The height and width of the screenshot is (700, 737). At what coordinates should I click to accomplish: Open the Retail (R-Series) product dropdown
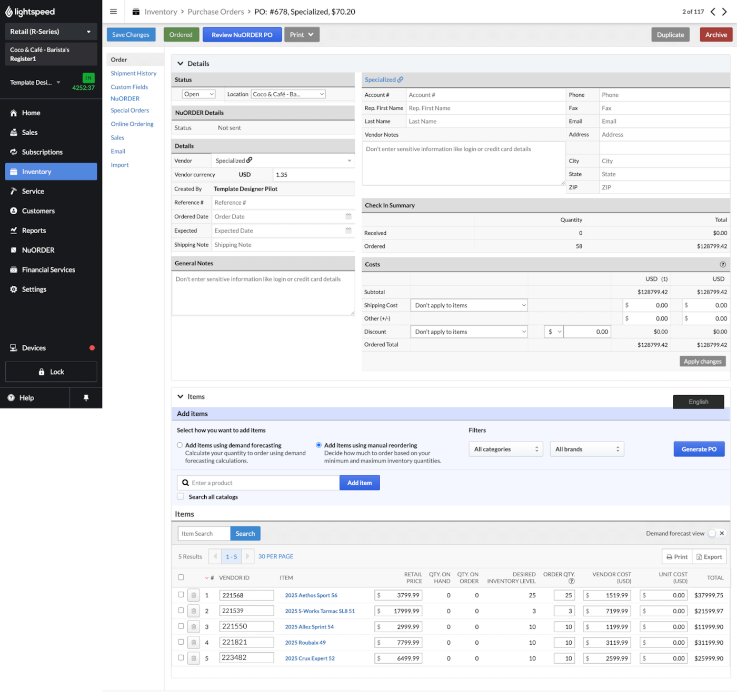tap(51, 32)
